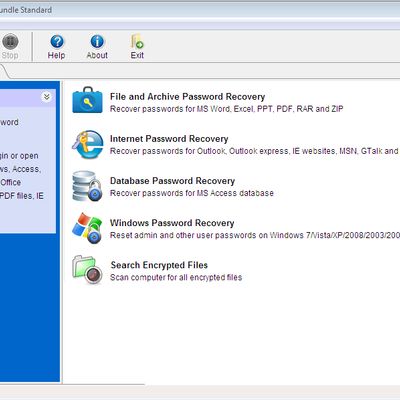
Task: Click text 'Scan computer for all encrypted files'
Action: tap(176, 277)
